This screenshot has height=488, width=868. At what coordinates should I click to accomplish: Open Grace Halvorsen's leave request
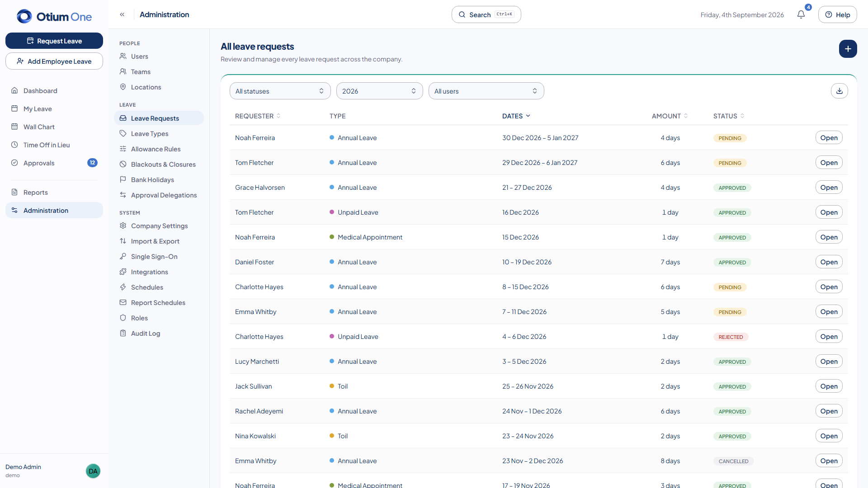point(829,187)
